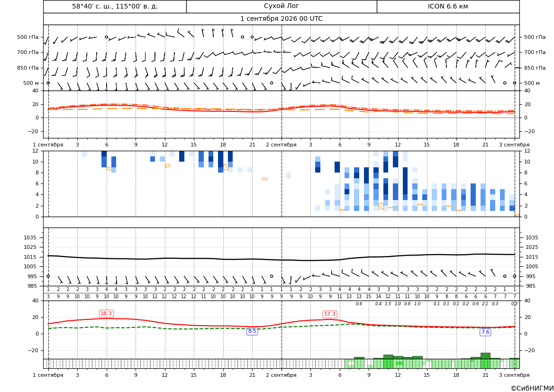554x392 pixels.
Task: Click the red 17.3 temperature peak label
Action: [330, 314]
